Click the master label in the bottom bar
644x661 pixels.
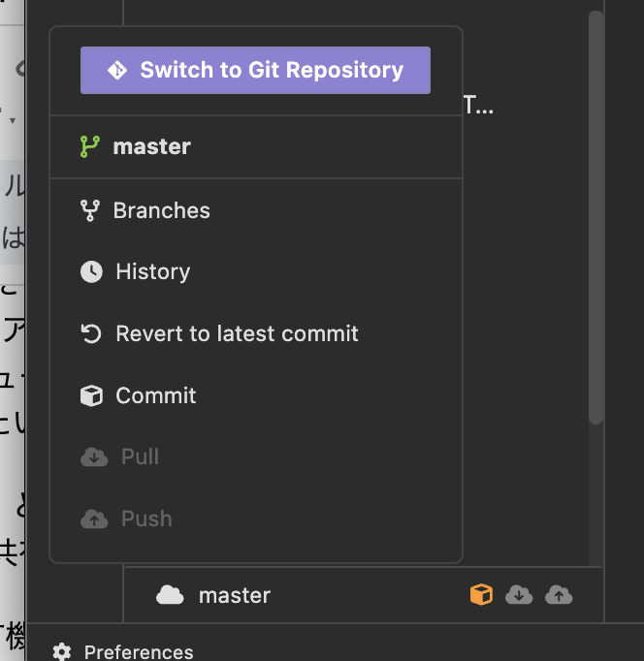coord(235,595)
